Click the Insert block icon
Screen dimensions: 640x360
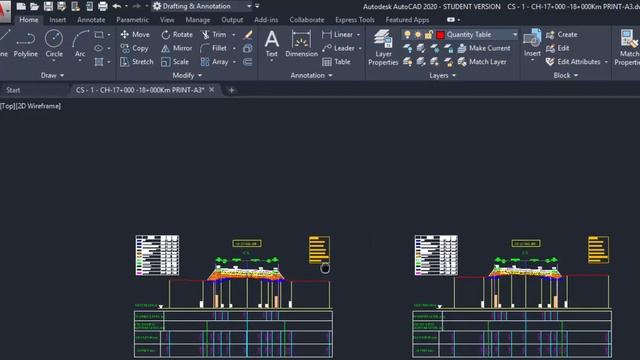(532, 43)
